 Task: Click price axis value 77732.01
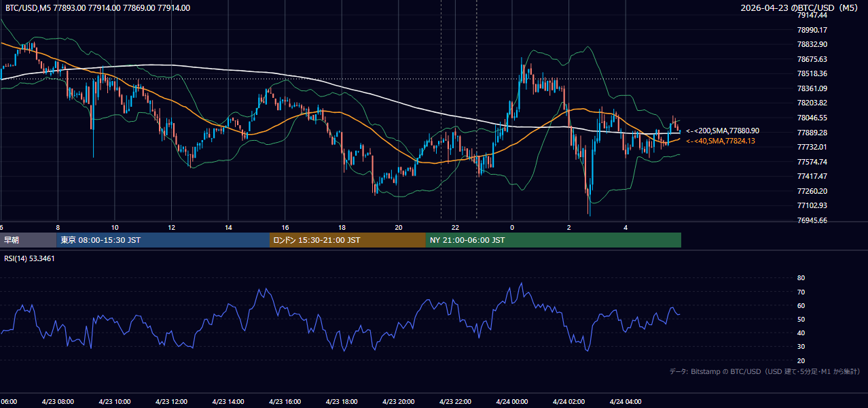pyautogui.click(x=812, y=147)
